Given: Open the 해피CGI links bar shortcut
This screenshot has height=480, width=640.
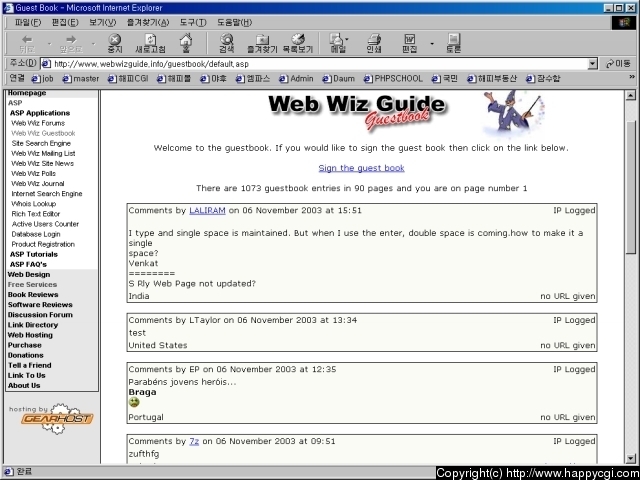Looking at the screenshot, I should click(128, 78).
